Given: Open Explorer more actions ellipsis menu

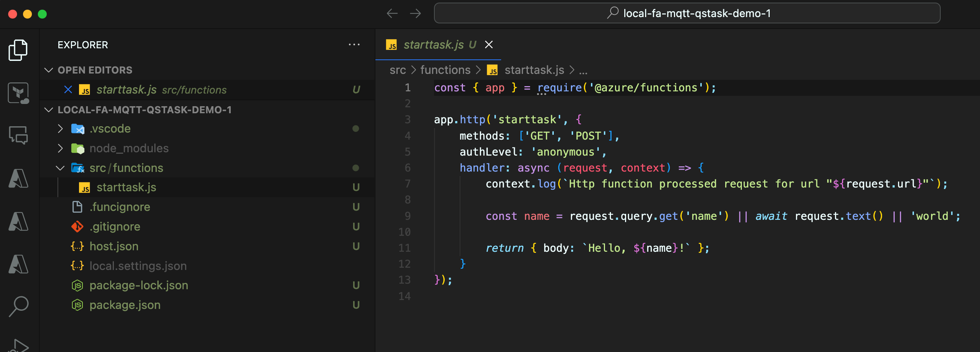Looking at the screenshot, I should click(x=354, y=45).
